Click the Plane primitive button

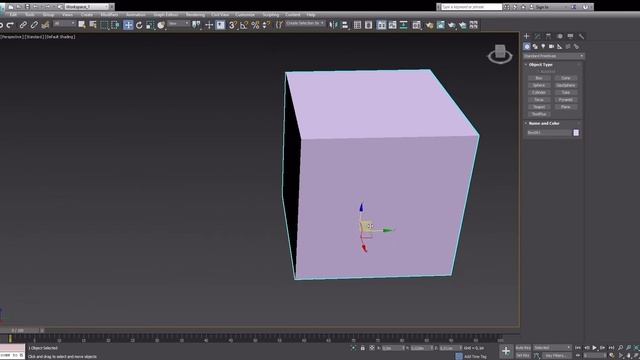click(x=566, y=107)
